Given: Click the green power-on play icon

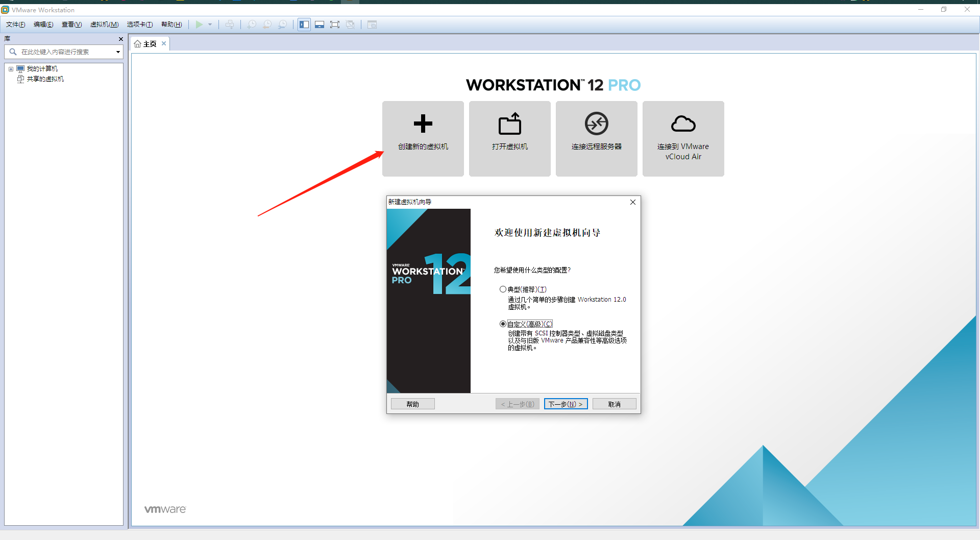Looking at the screenshot, I should 199,24.
